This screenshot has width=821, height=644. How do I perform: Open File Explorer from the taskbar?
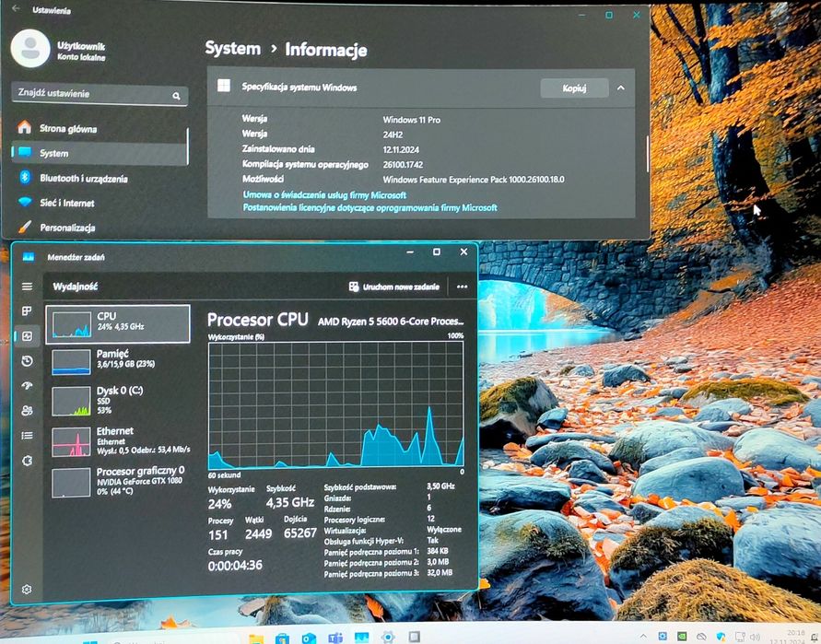tap(256, 638)
